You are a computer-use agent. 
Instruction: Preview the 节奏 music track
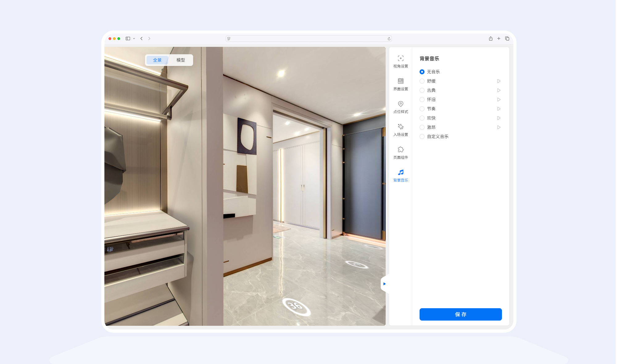pos(499,109)
